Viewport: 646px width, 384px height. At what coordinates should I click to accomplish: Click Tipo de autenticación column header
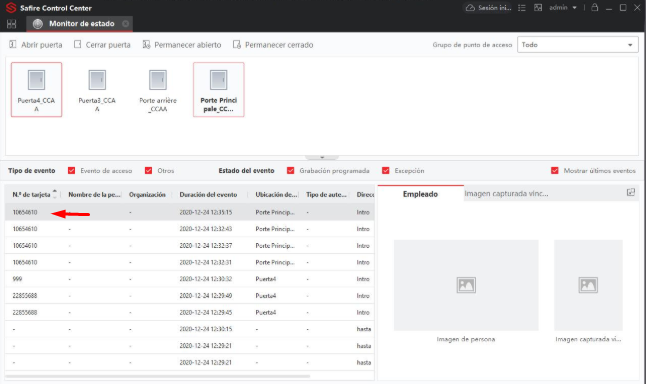[326, 194]
